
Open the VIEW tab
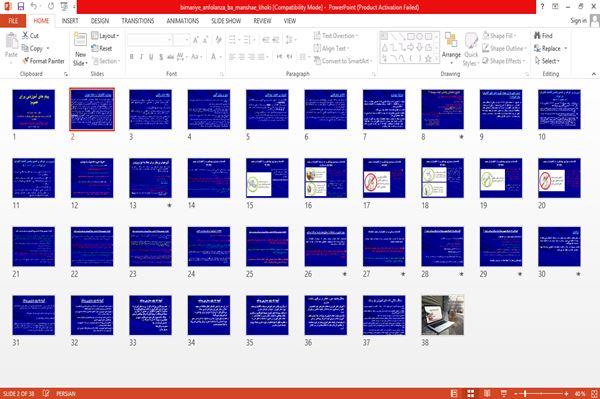pyautogui.click(x=290, y=21)
